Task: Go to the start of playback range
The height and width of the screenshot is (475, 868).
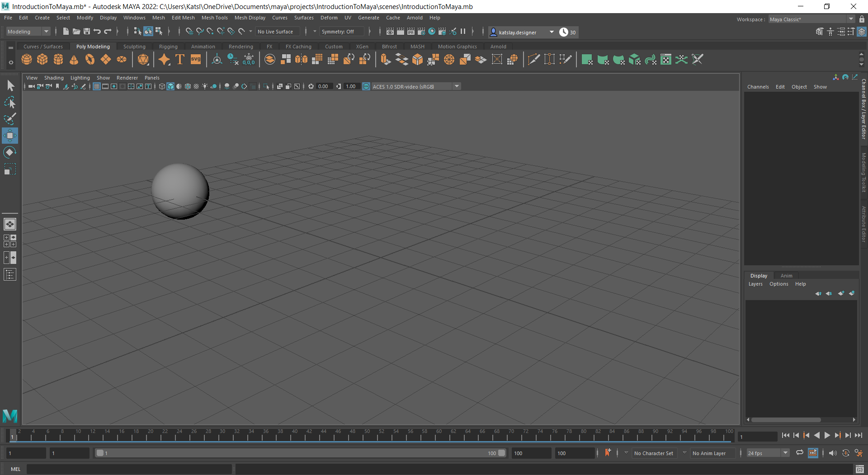Action: pyautogui.click(x=785, y=435)
